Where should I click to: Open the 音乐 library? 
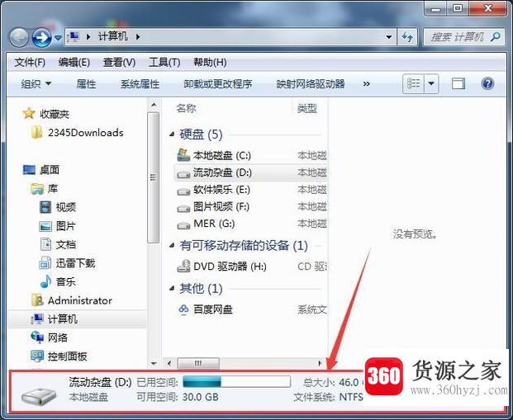point(58,281)
